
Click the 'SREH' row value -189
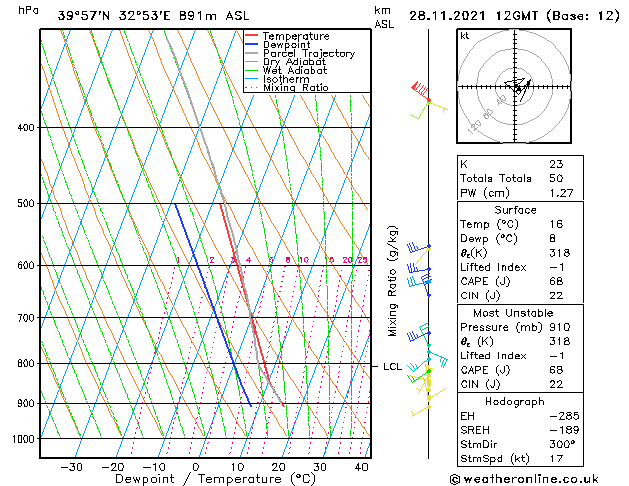pos(564,430)
